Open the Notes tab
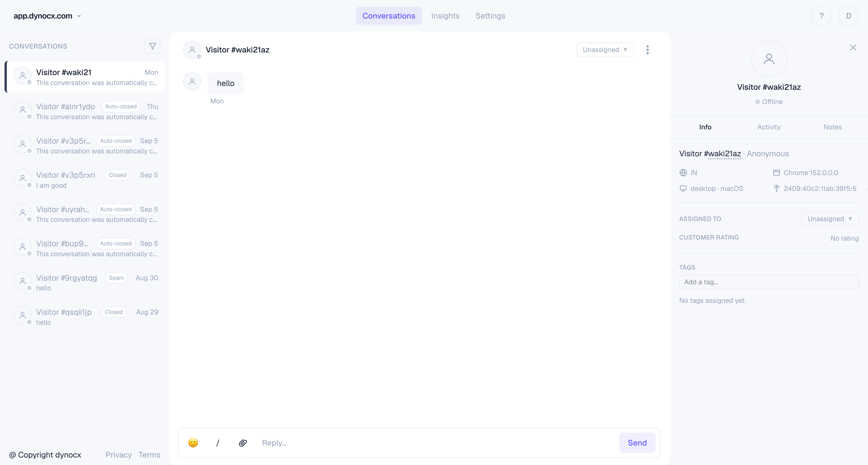 coord(832,127)
